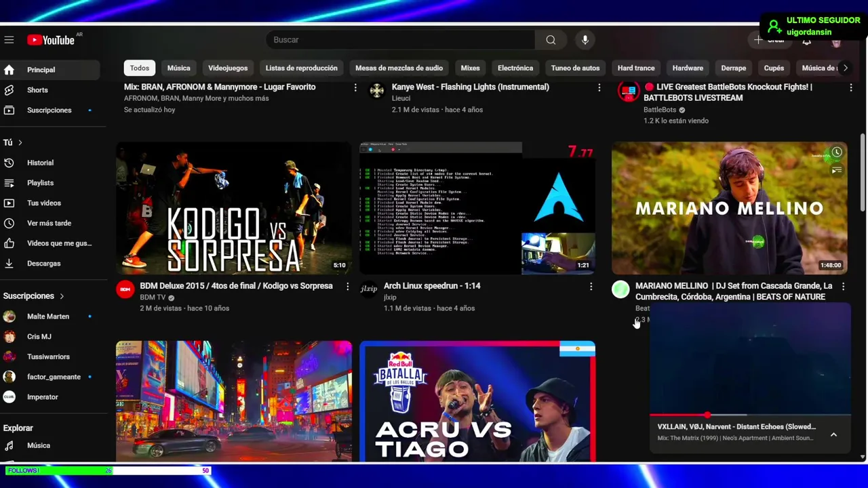868x488 pixels.
Task: Select the Videojuegos chip
Action: 228,68
